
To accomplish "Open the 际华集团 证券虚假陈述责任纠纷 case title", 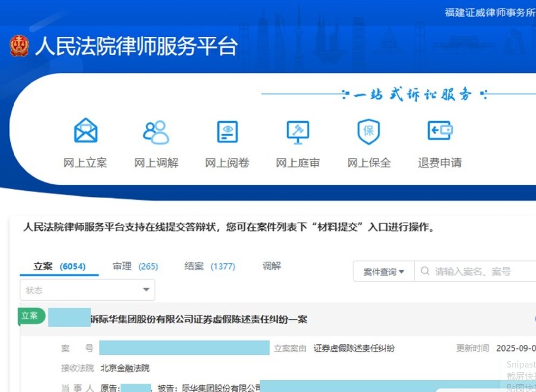I will (199, 320).
